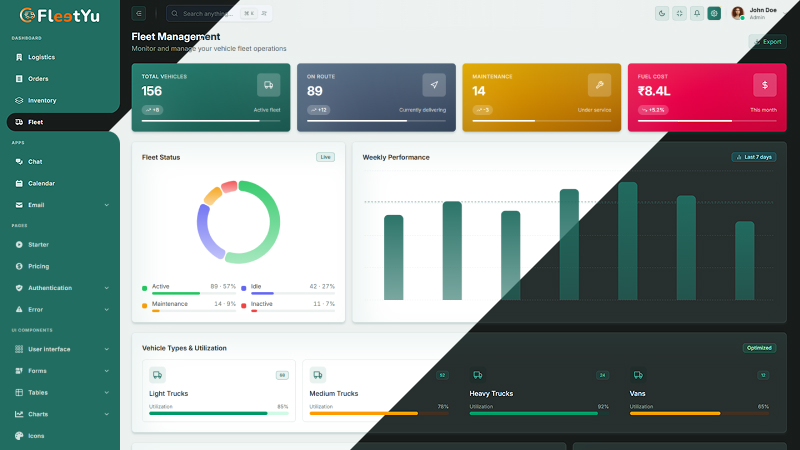Screen dimensions: 800x450
Task: Toggle dark mode with the moon icon
Action: [662, 13]
